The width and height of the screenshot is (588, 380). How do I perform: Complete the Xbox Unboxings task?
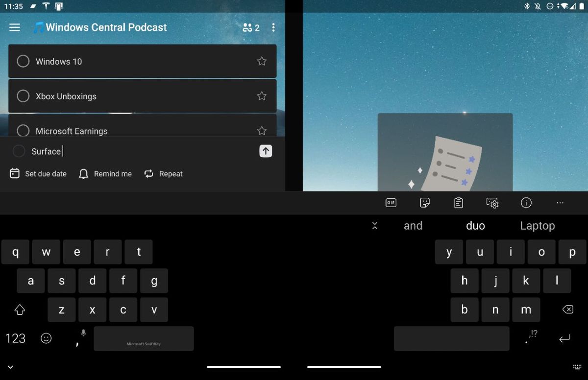pyautogui.click(x=23, y=96)
